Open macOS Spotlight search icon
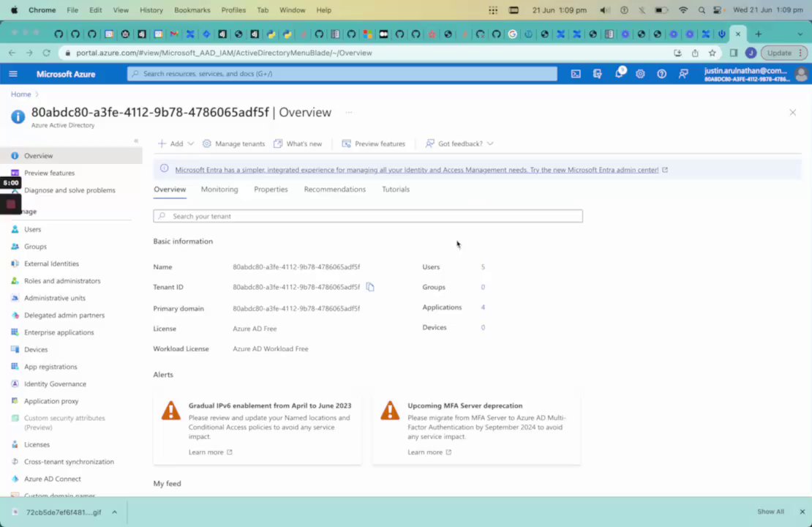Image resolution: width=812 pixels, height=527 pixels. [x=702, y=10]
